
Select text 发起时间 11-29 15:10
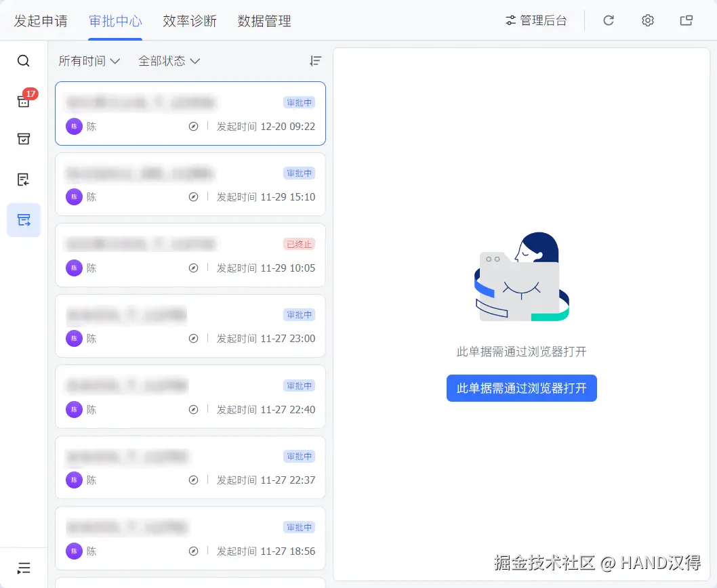tap(266, 197)
